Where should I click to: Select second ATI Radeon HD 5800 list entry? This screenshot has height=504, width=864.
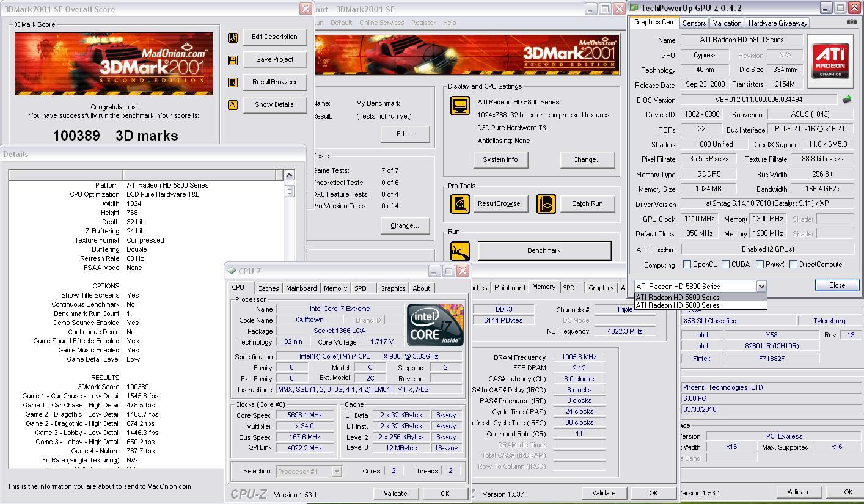click(x=700, y=305)
